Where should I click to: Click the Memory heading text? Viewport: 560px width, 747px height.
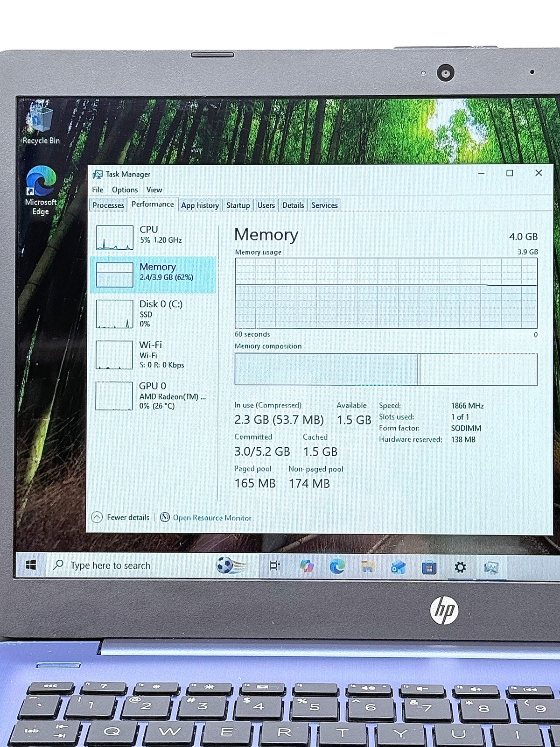pos(266,234)
